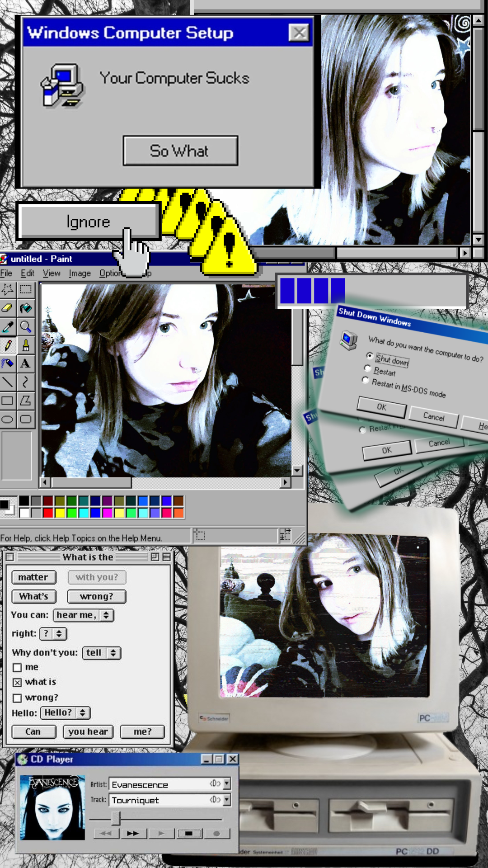Select the straight Line tool

coord(8,382)
